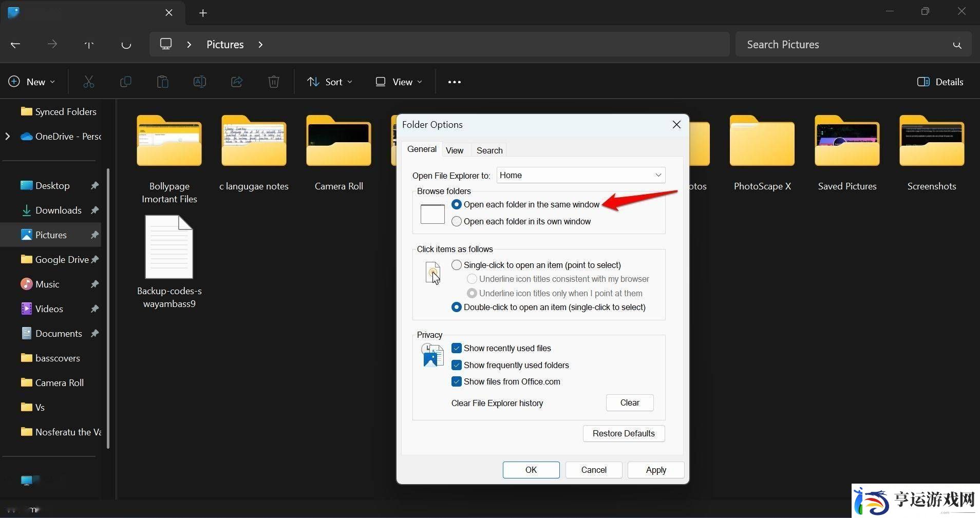This screenshot has width=980, height=518.
Task: Click the sidebar vertical scrollbar
Action: click(x=108, y=308)
